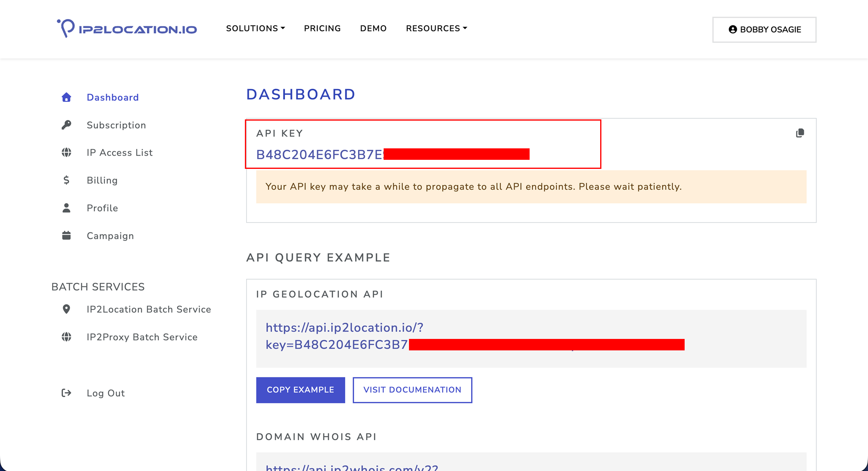Expand the Resources dropdown menu
This screenshot has height=471, width=868.
pos(436,28)
